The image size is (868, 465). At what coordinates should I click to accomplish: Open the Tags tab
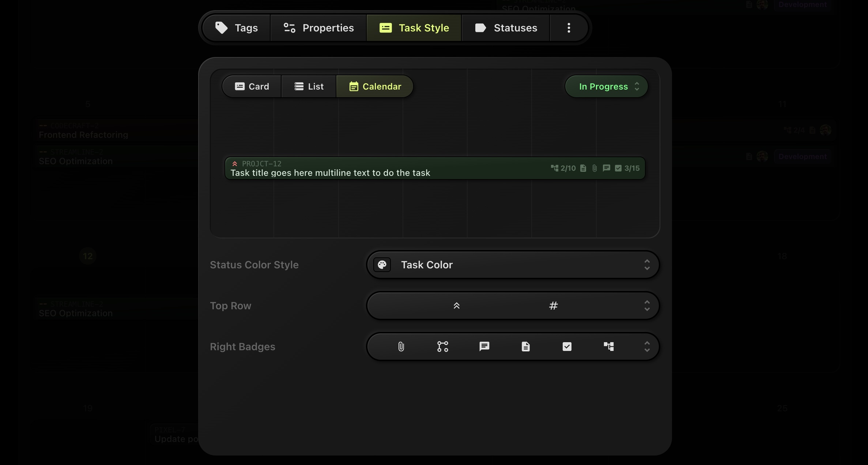237,28
